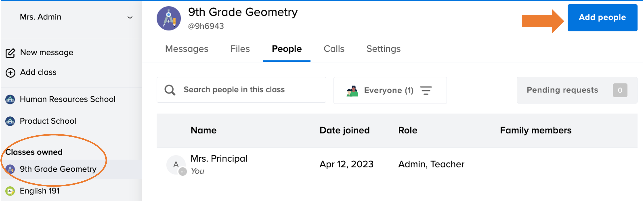This screenshot has width=644, height=202.
Task: Open Pending requests
Action: point(576,90)
